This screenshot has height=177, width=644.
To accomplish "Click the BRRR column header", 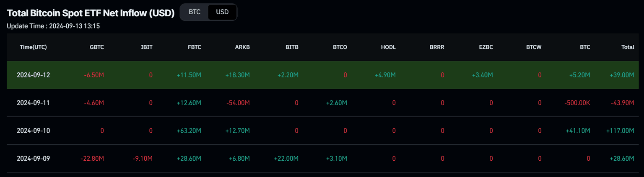I will coord(437,47).
